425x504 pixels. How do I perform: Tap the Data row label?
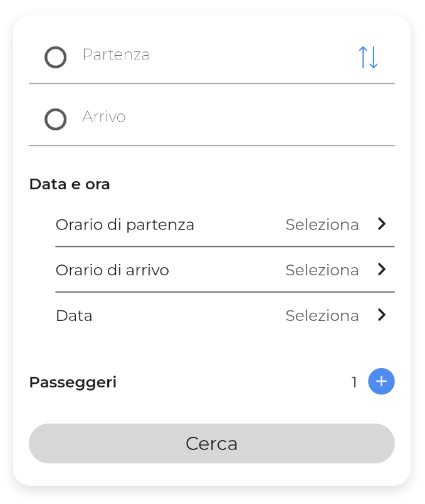coord(74,315)
